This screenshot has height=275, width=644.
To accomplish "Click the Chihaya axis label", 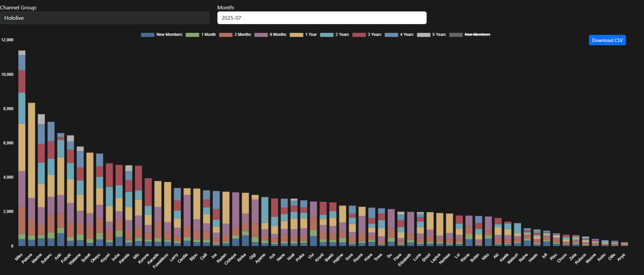I will click(230, 259).
